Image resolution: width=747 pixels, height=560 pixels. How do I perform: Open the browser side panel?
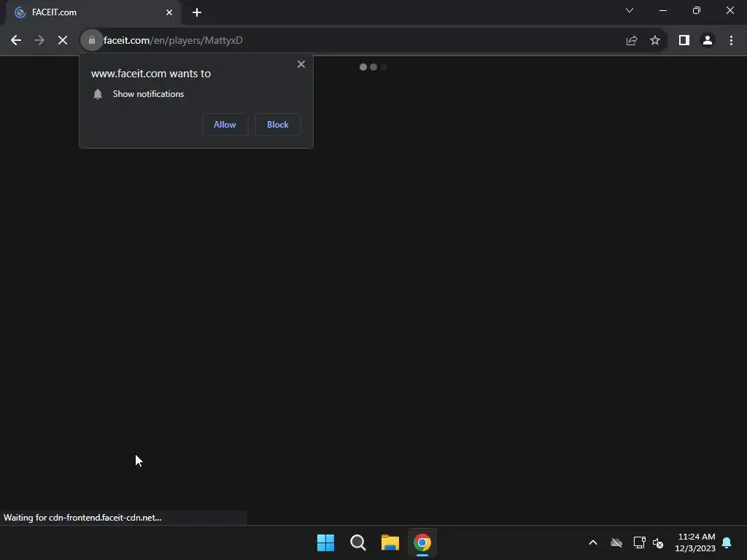[x=684, y=41]
